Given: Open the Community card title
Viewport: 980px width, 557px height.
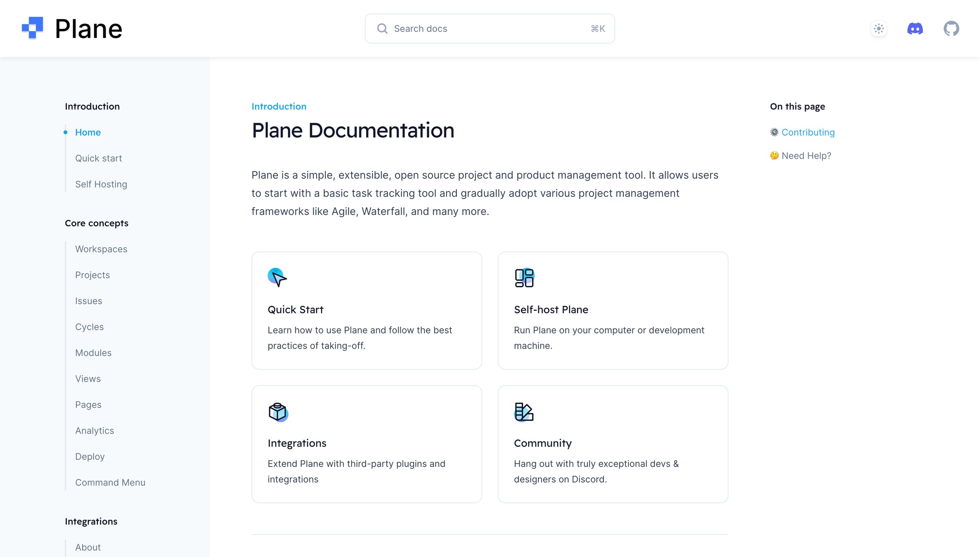Looking at the screenshot, I should coord(543,443).
